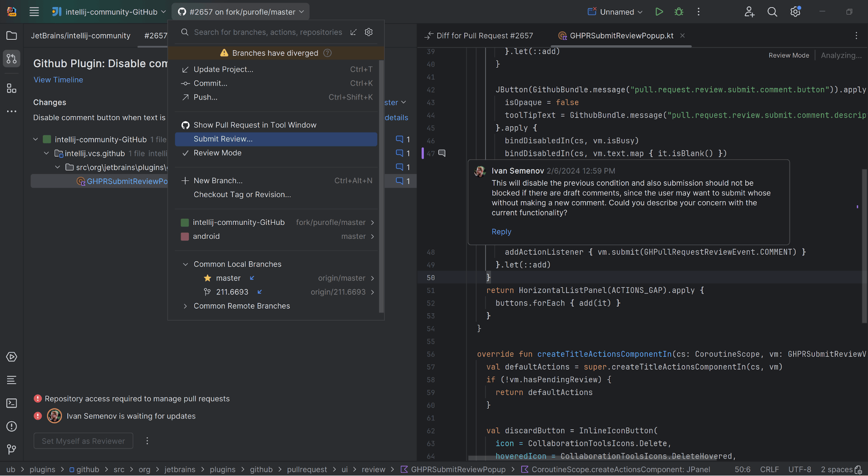Click Reply under Ivan Semenov's comment
The height and width of the screenshot is (476, 868).
pos(501,231)
